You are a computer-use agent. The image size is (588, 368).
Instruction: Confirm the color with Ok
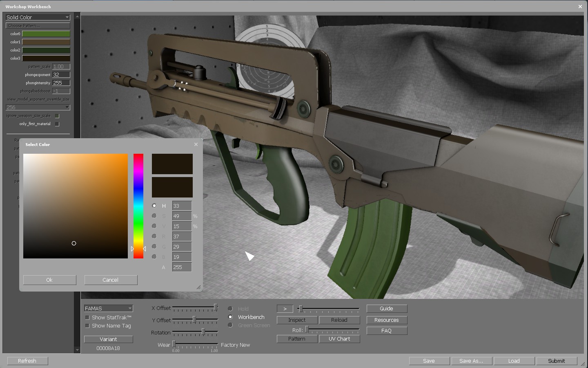click(50, 280)
